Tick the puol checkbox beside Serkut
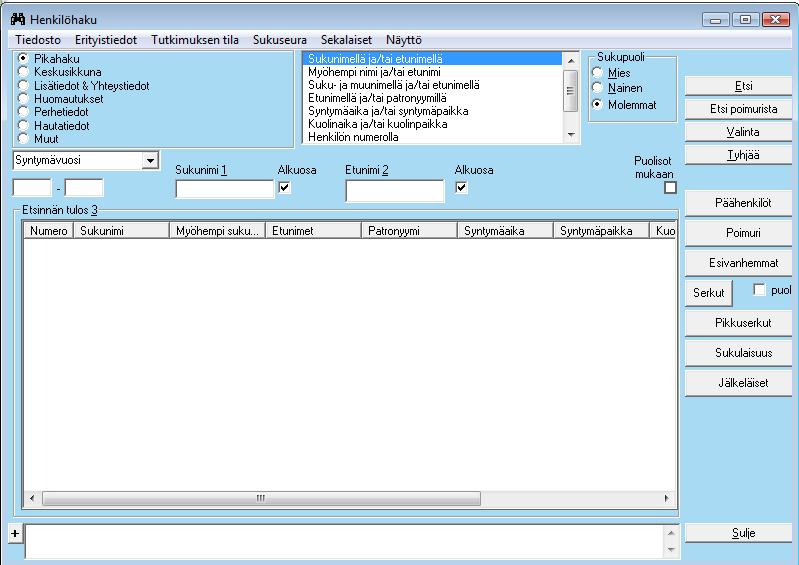The height and width of the screenshot is (565, 799). [759, 290]
